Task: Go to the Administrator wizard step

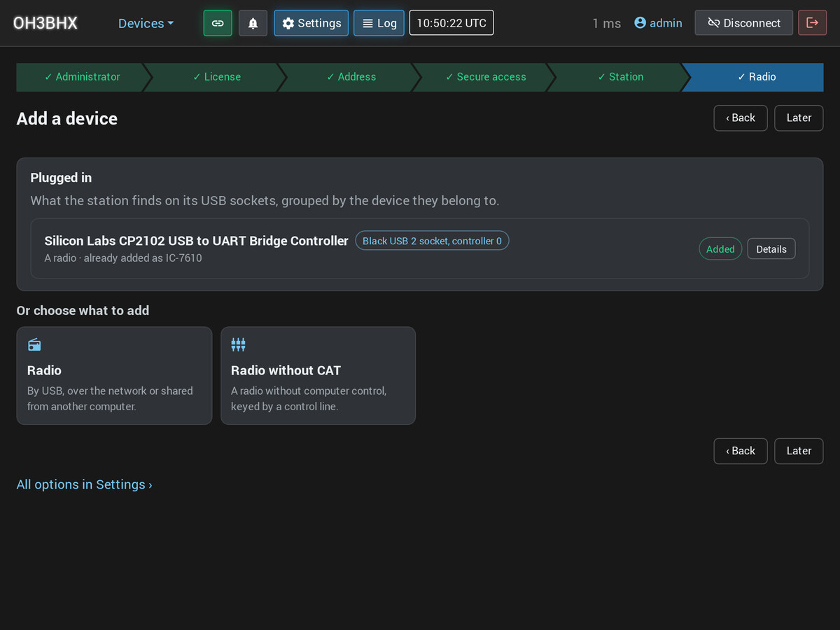Action: click(x=82, y=77)
